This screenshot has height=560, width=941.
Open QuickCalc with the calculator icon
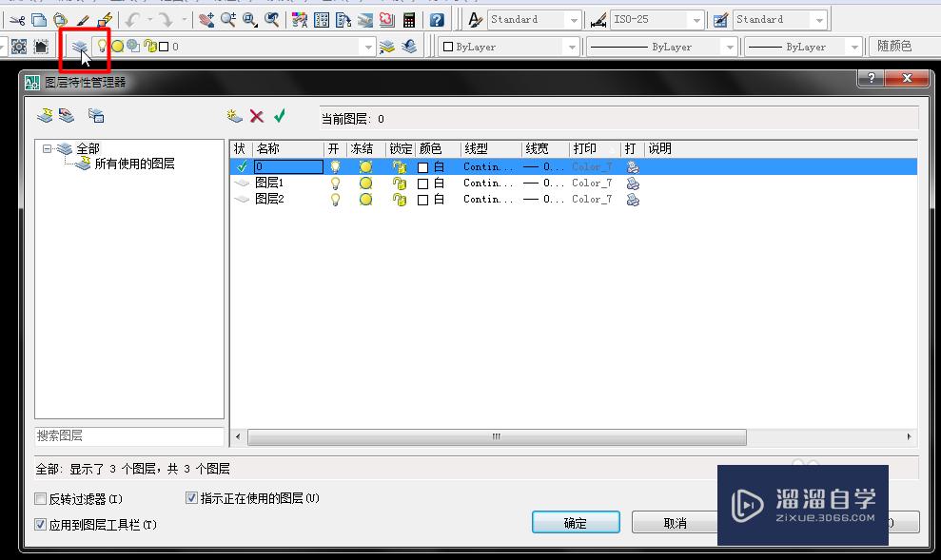coord(407,18)
